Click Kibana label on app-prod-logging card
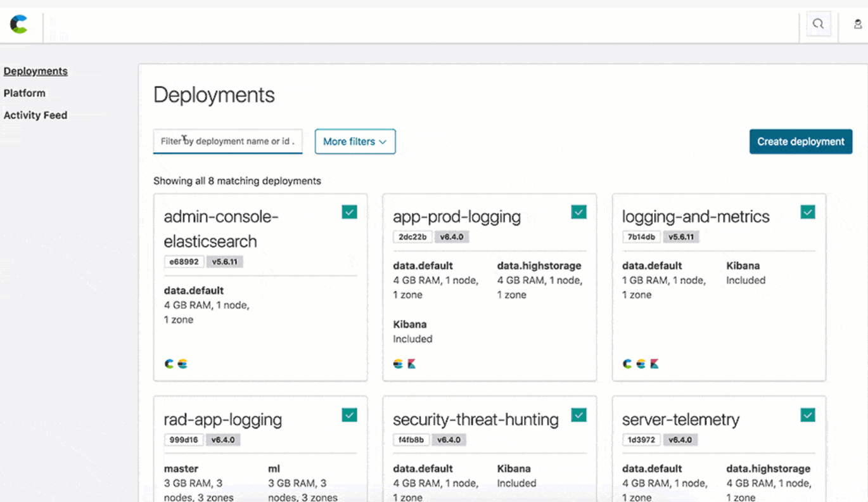The image size is (868, 502). coord(410,325)
